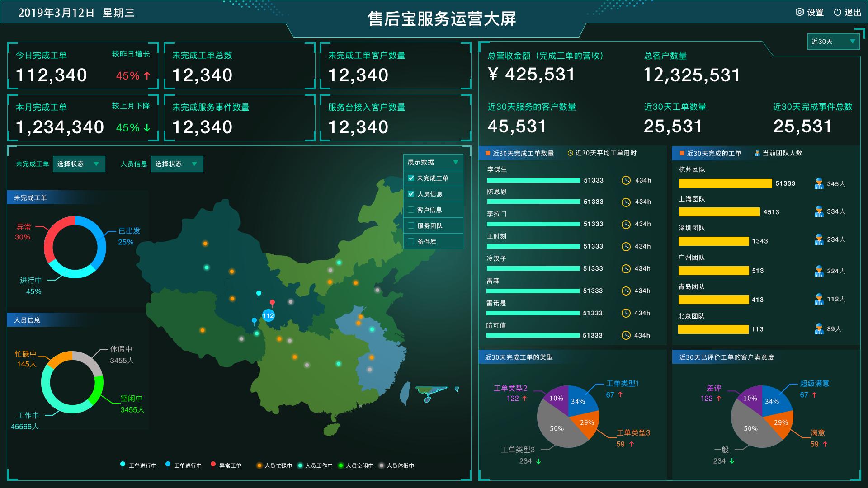The image size is (868, 488).
Task: Click the 超级满意 67 label
Action: tap(814, 389)
